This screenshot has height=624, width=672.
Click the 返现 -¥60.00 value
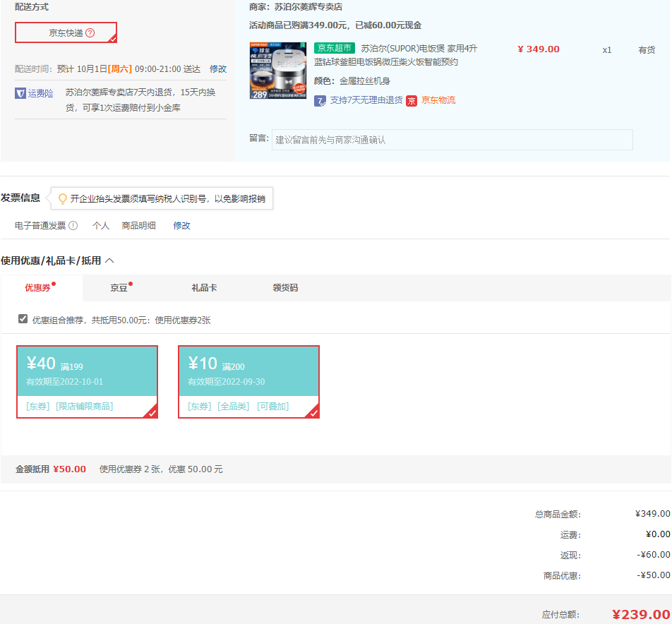[654, 555]
